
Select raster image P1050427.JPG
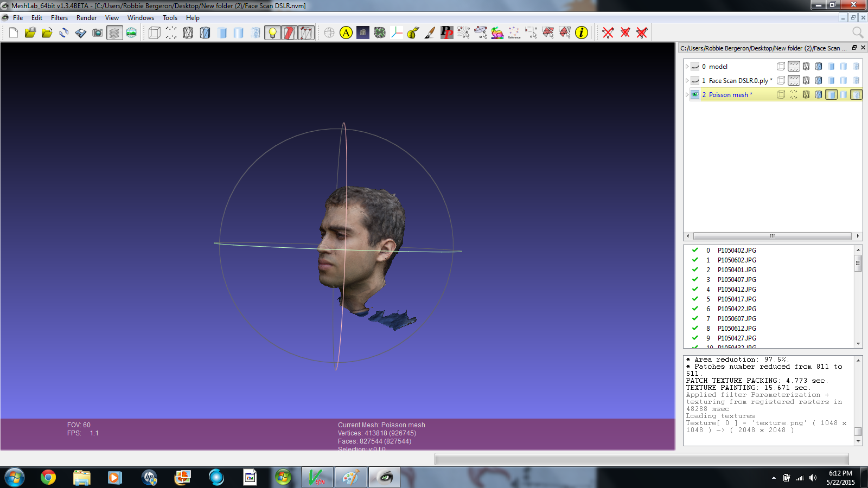[737, 338]
